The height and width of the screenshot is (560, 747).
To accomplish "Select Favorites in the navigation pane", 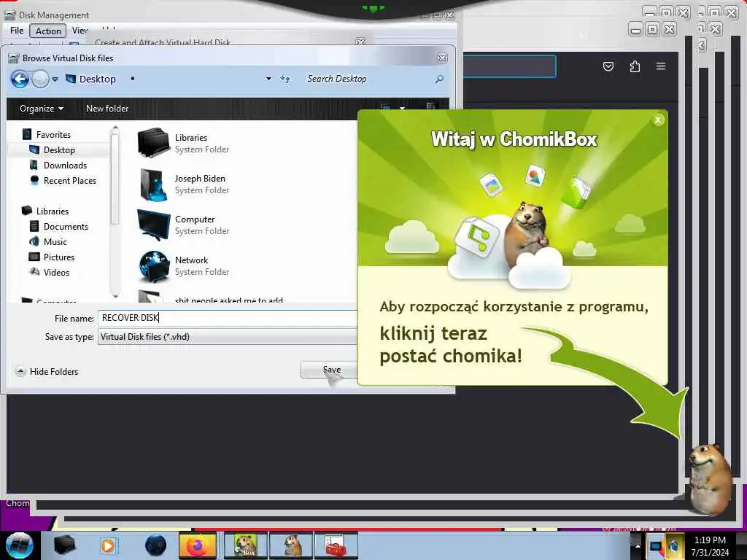I will tap(53, 135).
